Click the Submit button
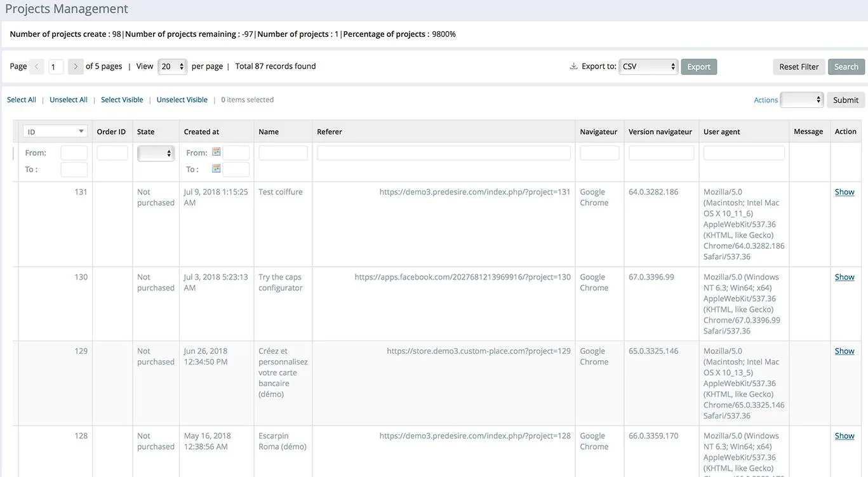The image size is (868, 477). 846,100
